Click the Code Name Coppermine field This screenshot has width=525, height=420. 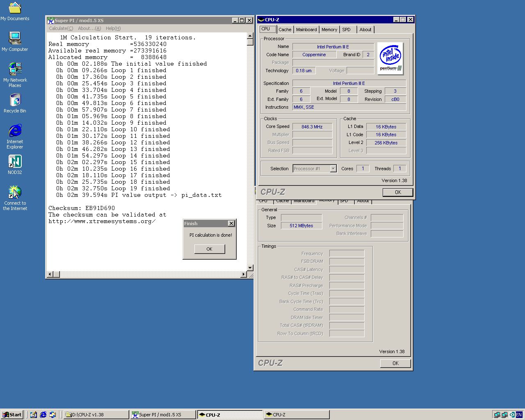click(314, 55)
